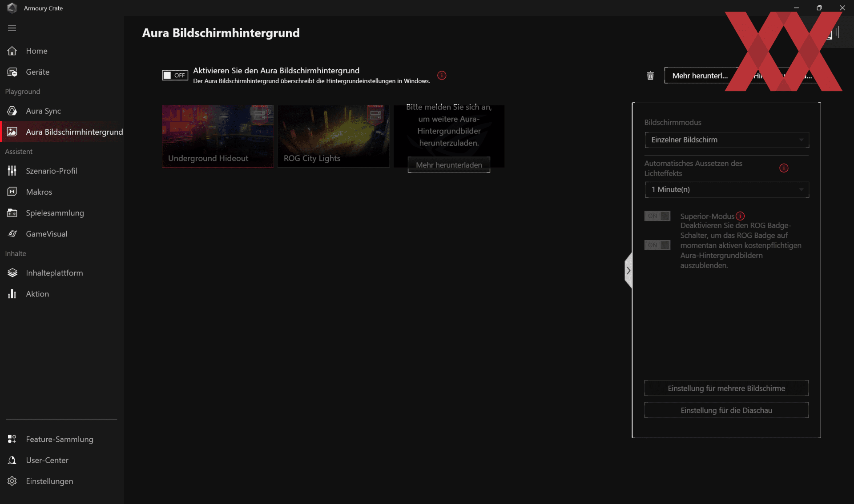Click the top Mehr herunterl... button
Image resolution: width=854 pixels, height=504 pixels.
pos(700,76)
